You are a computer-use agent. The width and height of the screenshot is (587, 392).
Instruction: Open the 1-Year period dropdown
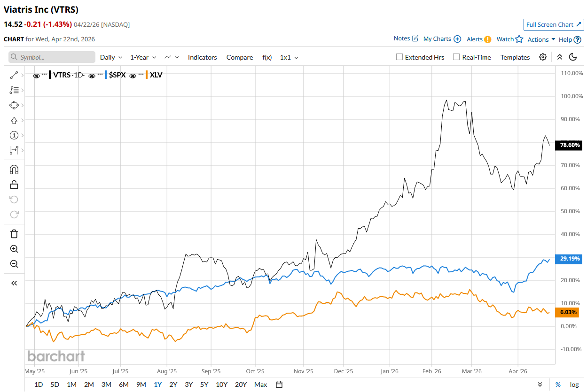[x=143, y=57]
